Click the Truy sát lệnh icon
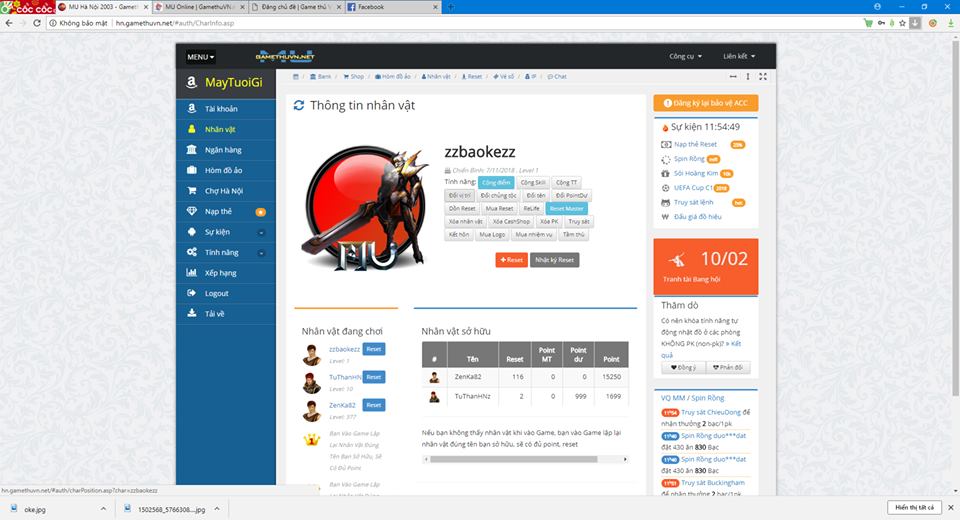Screen dimensions: 960x520 pos(666,202)
